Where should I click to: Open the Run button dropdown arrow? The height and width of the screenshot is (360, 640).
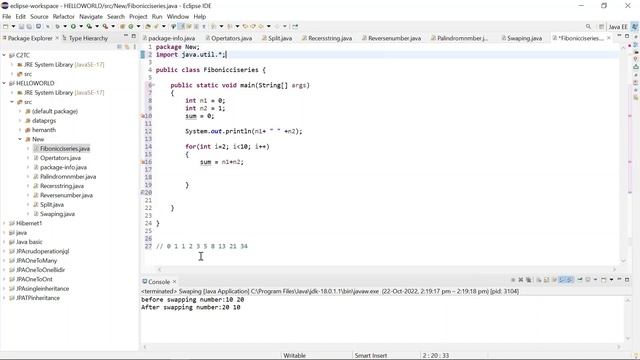click(x=81, y=26)
